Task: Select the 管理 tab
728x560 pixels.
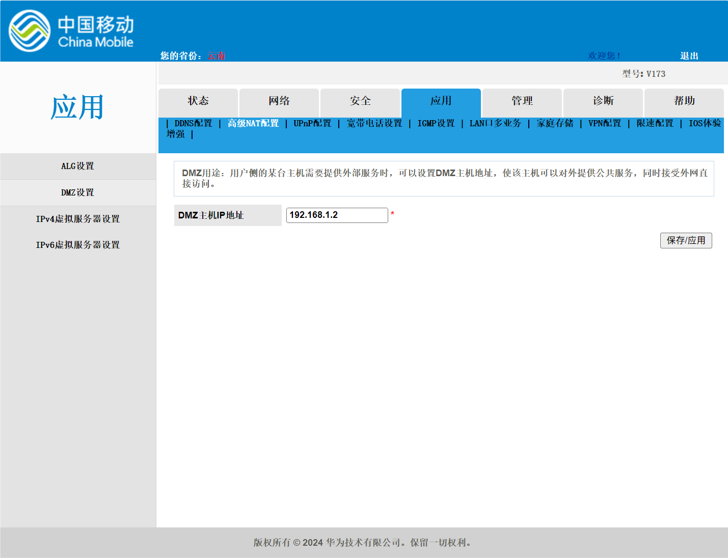Action: pos(522,101)
